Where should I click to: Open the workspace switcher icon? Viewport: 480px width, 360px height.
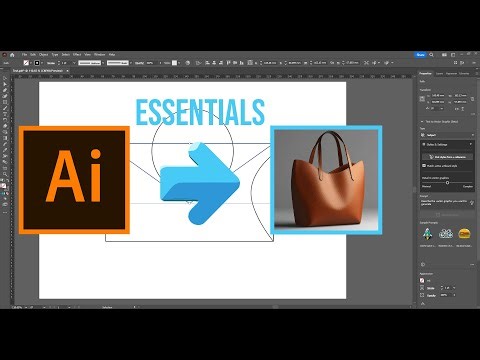[x=453, y=55]
